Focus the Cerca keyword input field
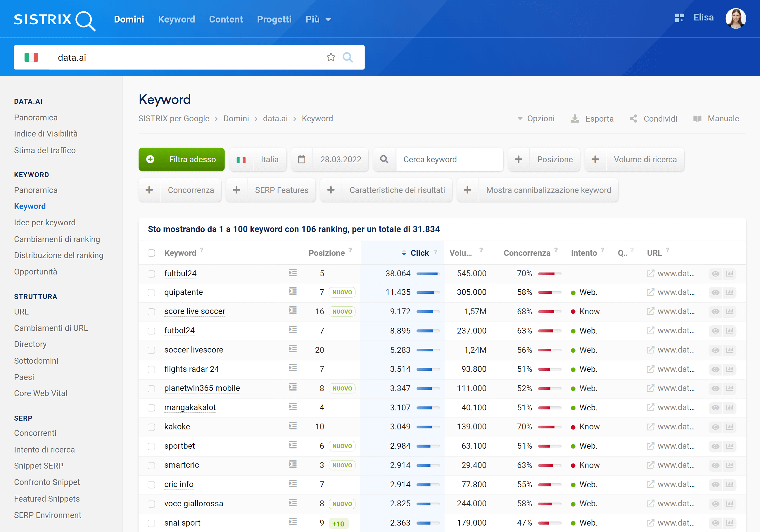This screenshot has height=532, width=760. 450,159
